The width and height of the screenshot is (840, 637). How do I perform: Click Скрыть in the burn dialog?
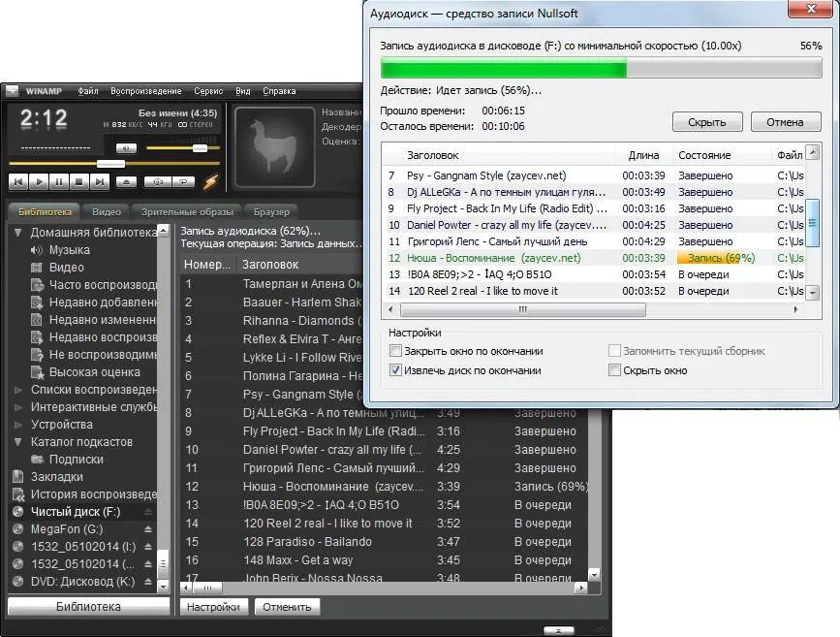(707, 122)
